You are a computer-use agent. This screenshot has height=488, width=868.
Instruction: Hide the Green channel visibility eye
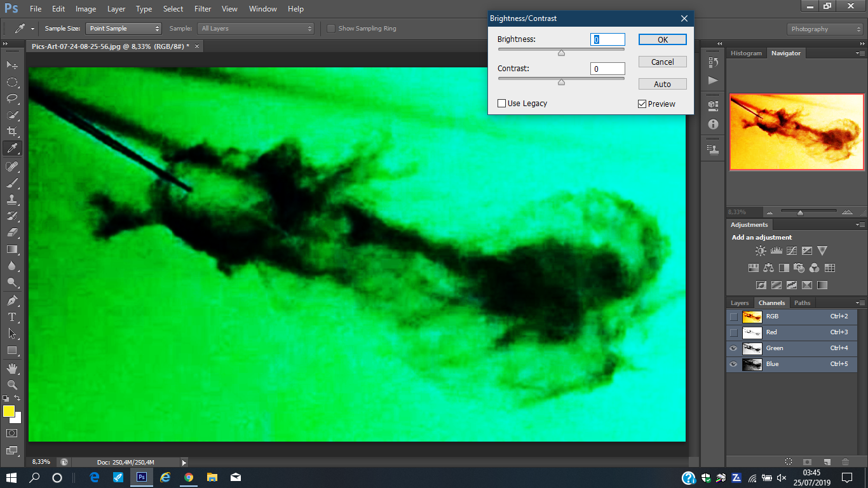(734, 348)
